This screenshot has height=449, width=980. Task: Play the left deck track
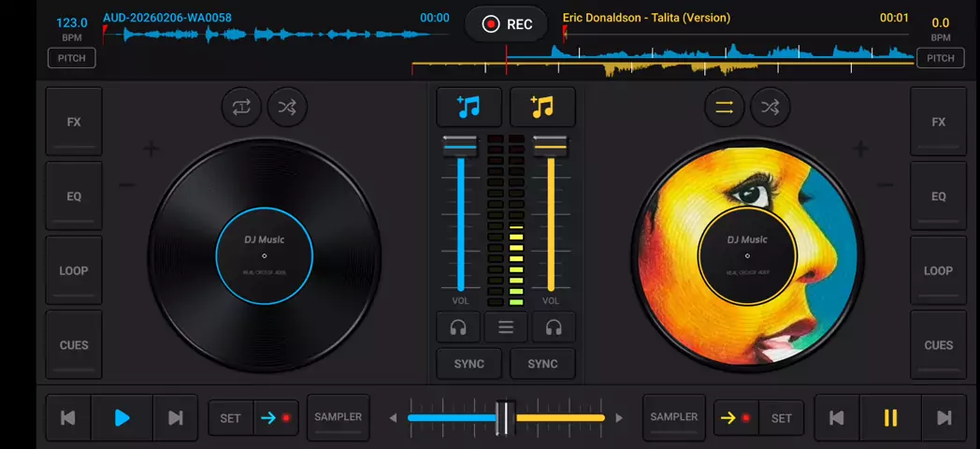pos(122,418)
